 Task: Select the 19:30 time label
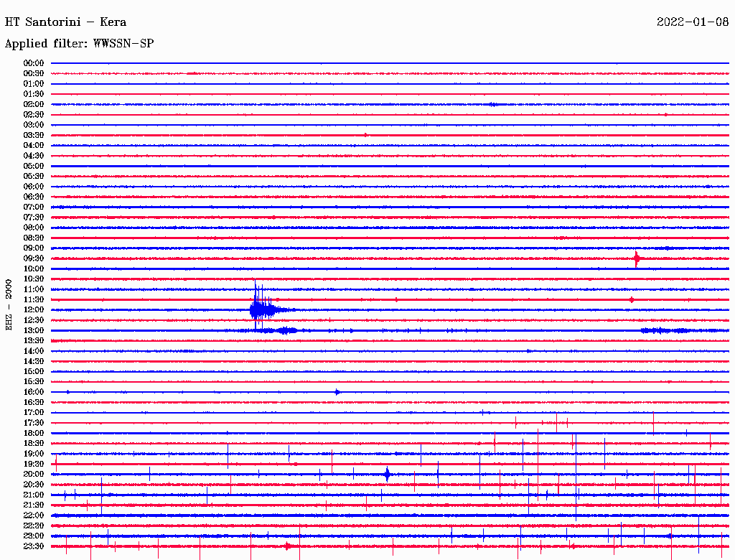(34, 464)
